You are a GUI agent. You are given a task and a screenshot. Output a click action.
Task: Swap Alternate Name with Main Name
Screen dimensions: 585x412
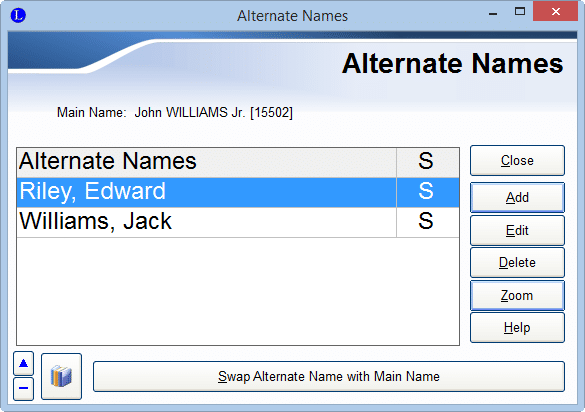click(329, 376)
